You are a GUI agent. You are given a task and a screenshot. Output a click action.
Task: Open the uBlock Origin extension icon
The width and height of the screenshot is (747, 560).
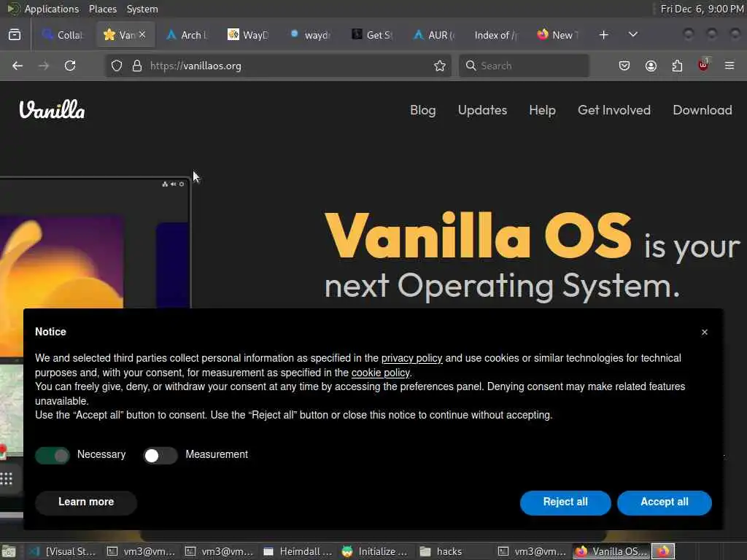(703, 65)
